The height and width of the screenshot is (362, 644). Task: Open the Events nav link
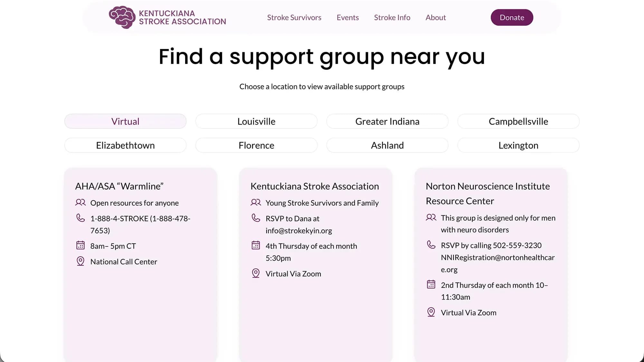click(x=348, y=17)
